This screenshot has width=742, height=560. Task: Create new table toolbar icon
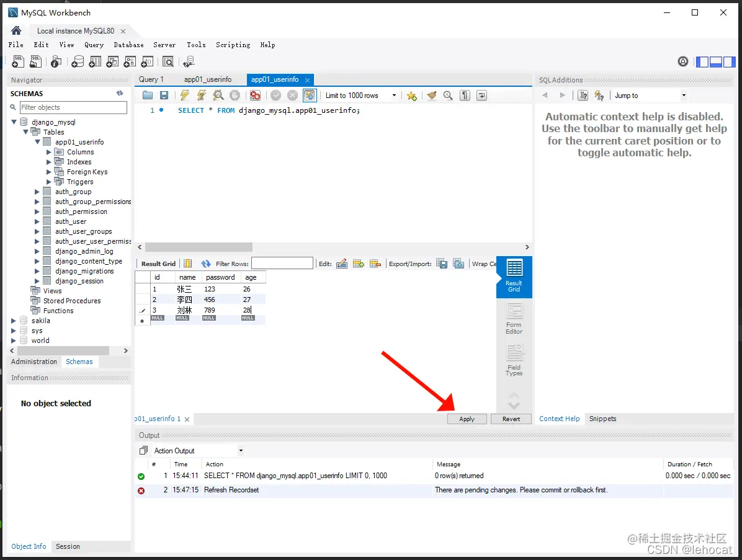tap(95, 61)
